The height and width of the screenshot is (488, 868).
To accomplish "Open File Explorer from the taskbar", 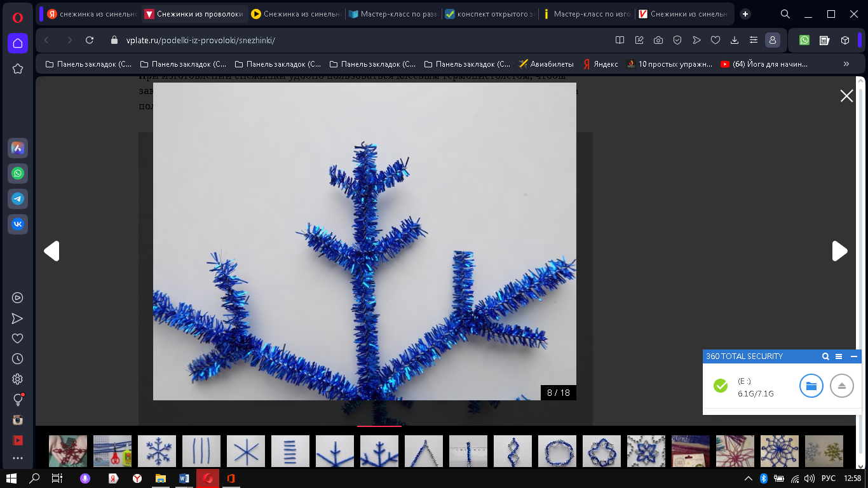I will [161, 478].
